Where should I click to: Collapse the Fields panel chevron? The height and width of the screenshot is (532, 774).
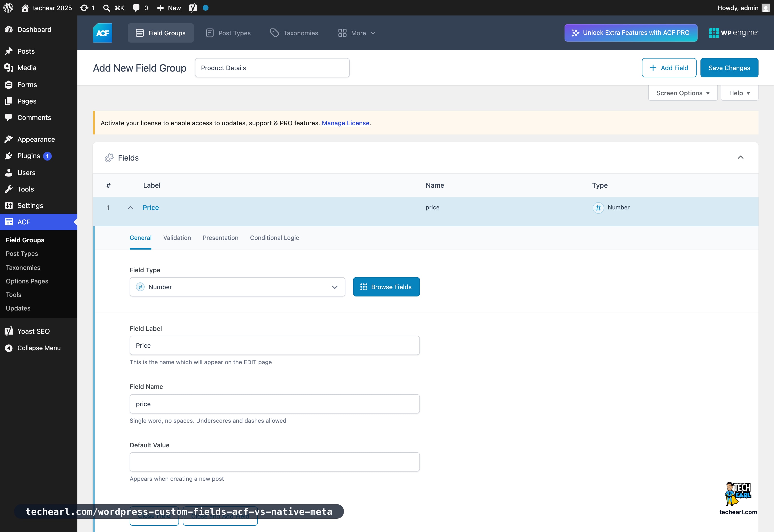(x=740, y=157)
